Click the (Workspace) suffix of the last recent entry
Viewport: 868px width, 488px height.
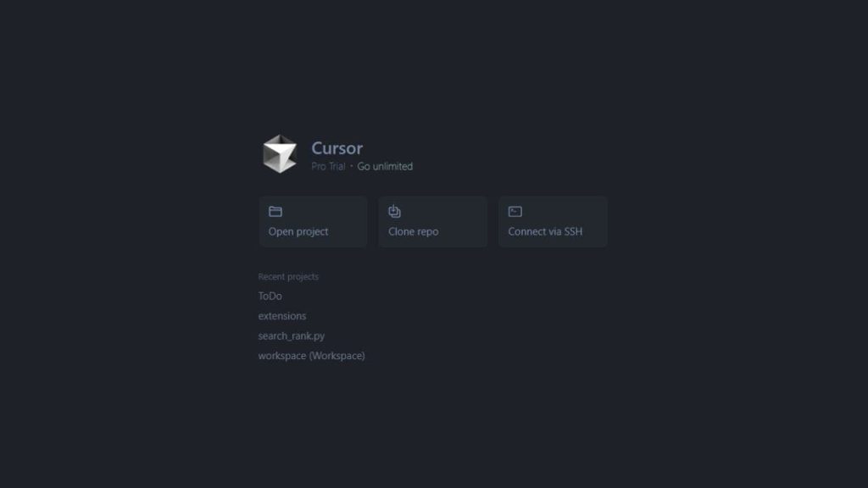(x=337, y=356)
